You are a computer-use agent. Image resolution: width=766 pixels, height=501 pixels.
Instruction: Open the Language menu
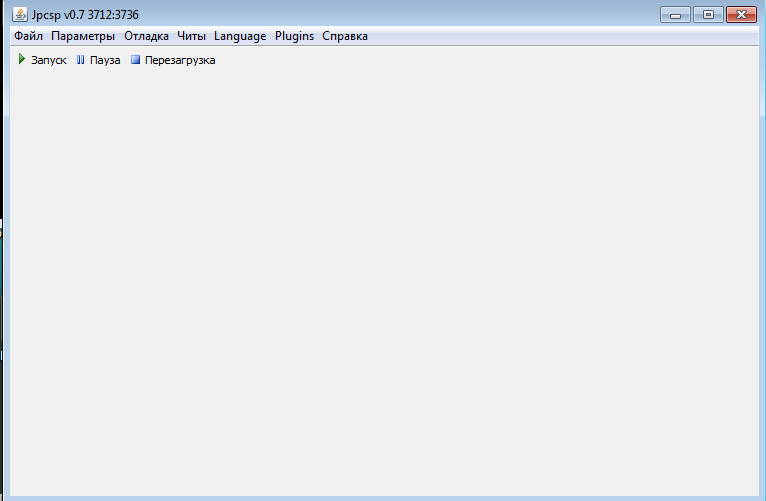coord(240,36)
